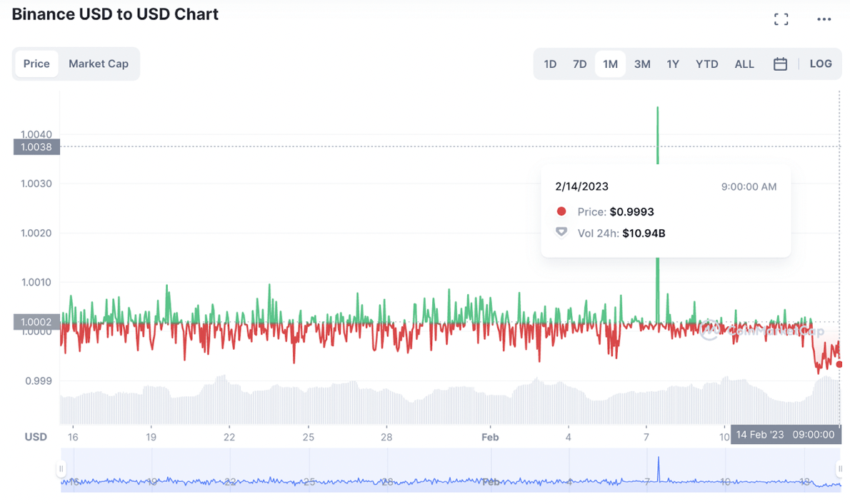
Task: Select the 7D time range
Action: tap(579, 64)
